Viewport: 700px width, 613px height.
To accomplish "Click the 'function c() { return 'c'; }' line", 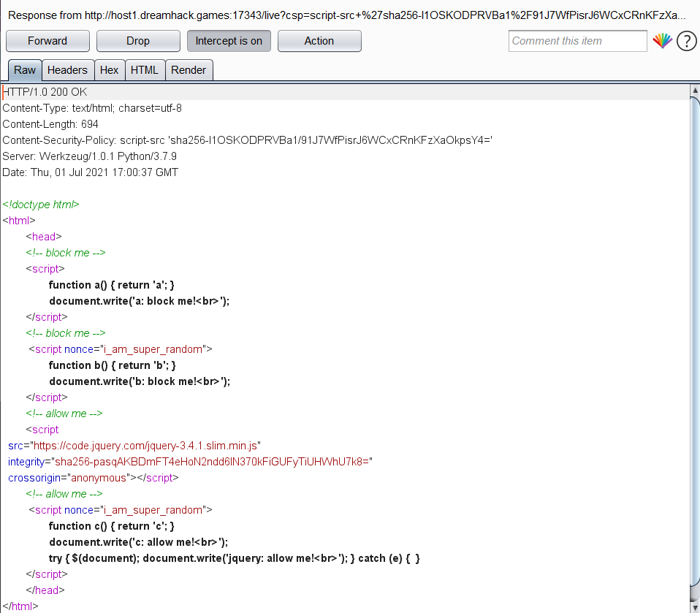I will [112, 526].
